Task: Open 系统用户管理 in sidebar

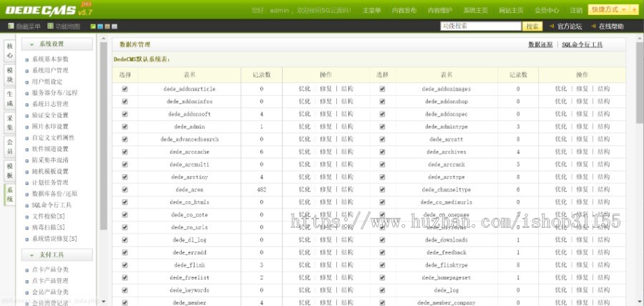Action: coord(50,70)
